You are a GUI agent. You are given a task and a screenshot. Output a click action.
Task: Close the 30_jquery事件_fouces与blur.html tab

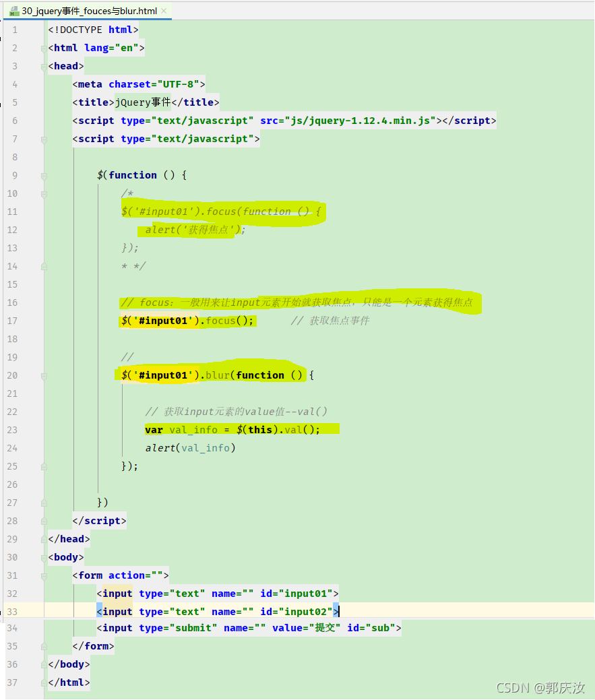pyautogui.click(x=164, y=11)
